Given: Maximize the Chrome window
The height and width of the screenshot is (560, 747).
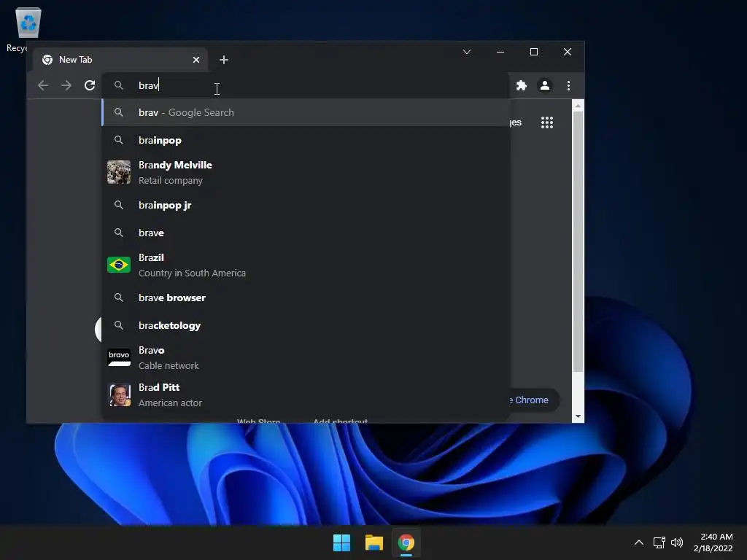Looking at the screenshot, I should click(x=534, y=52).
